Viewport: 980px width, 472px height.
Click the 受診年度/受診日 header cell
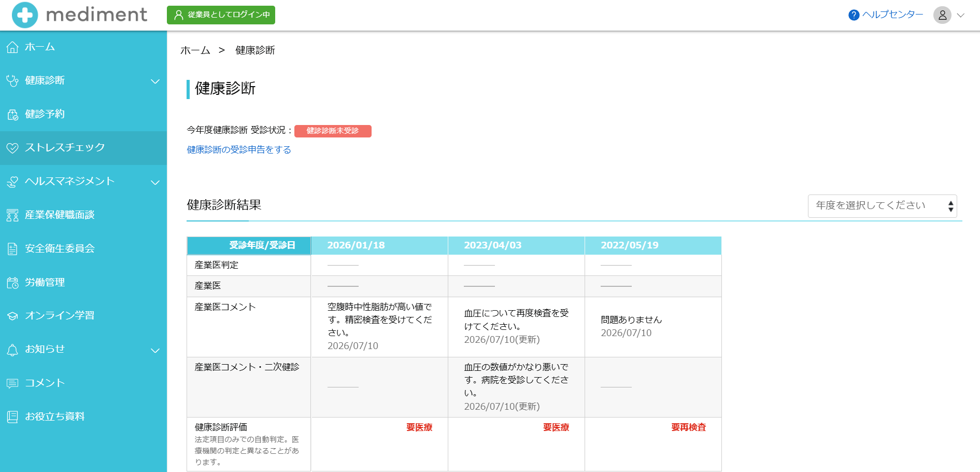click(x=249, y=245)
